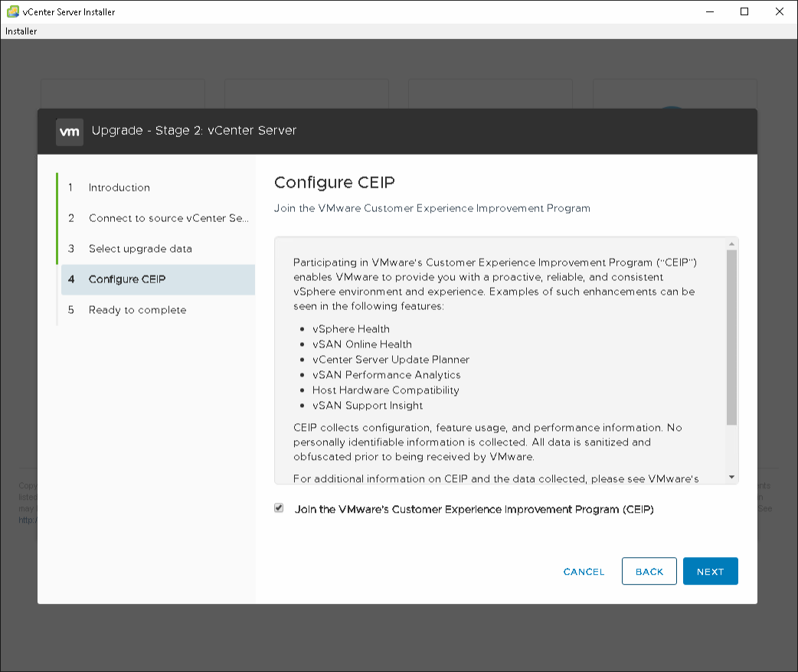
Task: Choose step 5 Ready to complete
Action: [x=137, y=310]
